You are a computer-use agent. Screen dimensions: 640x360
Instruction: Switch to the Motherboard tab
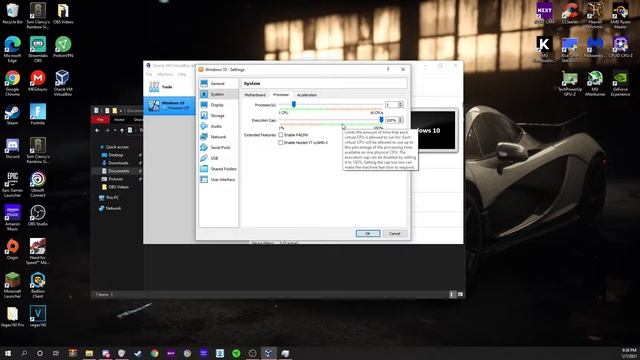[255, 95]
